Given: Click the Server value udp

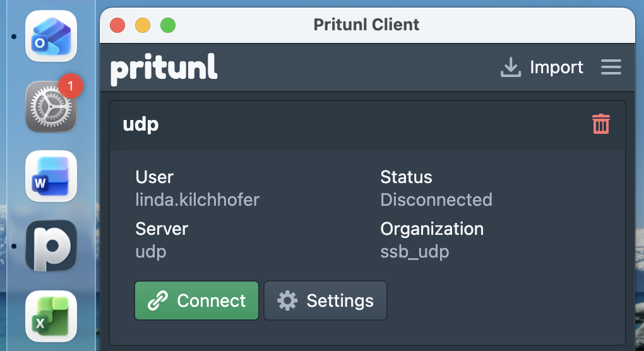Looking at the screenshot, I should pyautogui.click(x=151, y=251).
